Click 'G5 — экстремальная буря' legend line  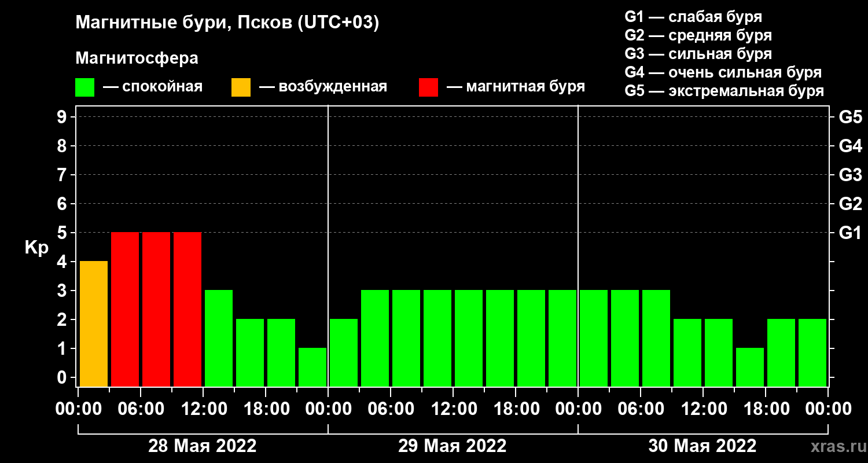tap(724, 91)
